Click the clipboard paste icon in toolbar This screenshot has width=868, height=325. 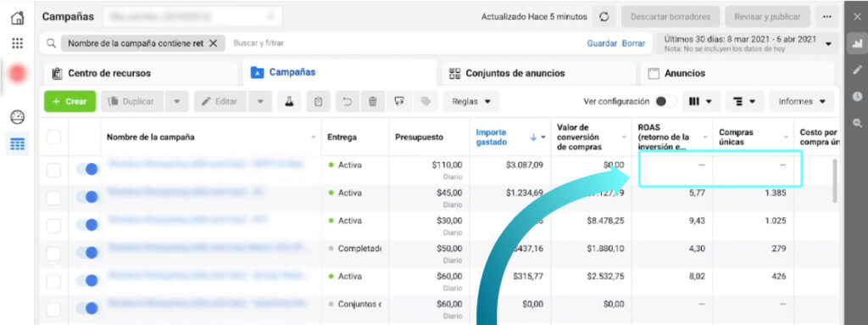319,102
